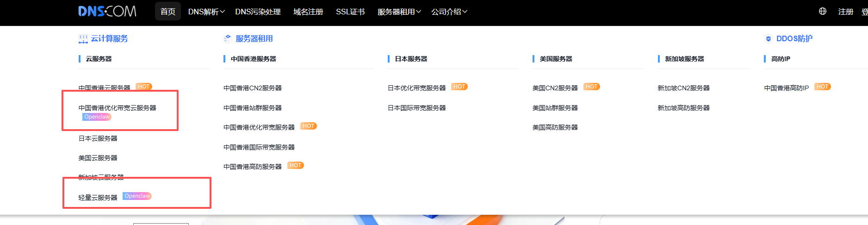
Task: Choose 日本云服务器 from cloud servers list
Action: click(98, 138)
